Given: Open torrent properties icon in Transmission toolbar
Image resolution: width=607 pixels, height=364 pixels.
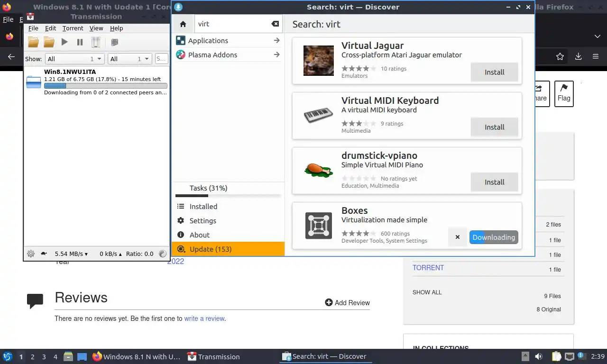Looking at the screenshot, I should tap(114, 42).
